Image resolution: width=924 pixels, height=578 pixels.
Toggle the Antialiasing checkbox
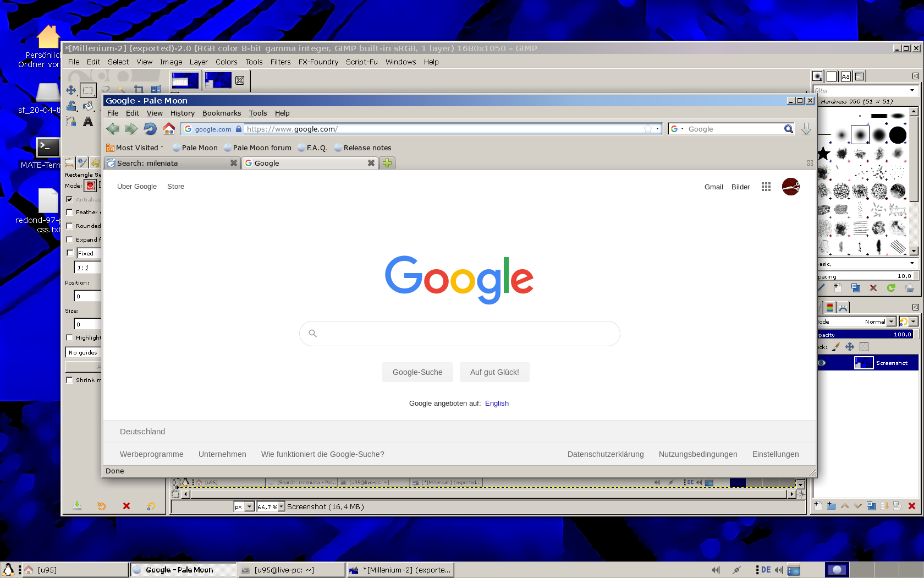[69, 199]
